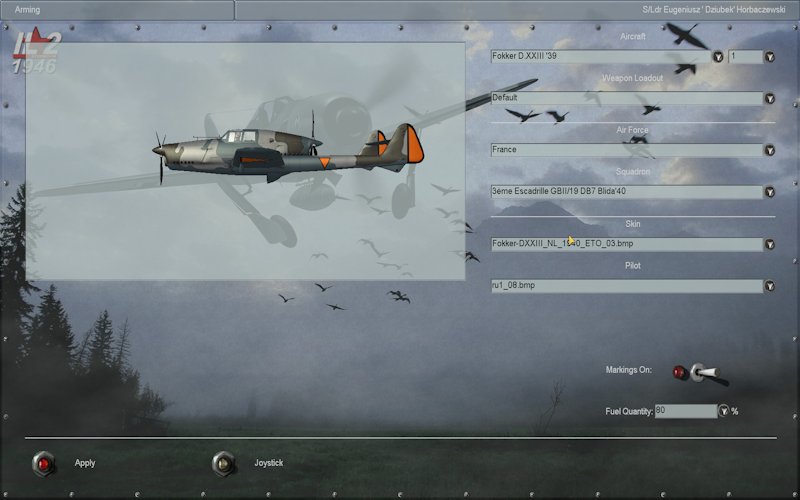Click the Fokker D.XXIII '39 aircraft field
The height and width of the screenshot is (500, 800).
pos(601,56)
